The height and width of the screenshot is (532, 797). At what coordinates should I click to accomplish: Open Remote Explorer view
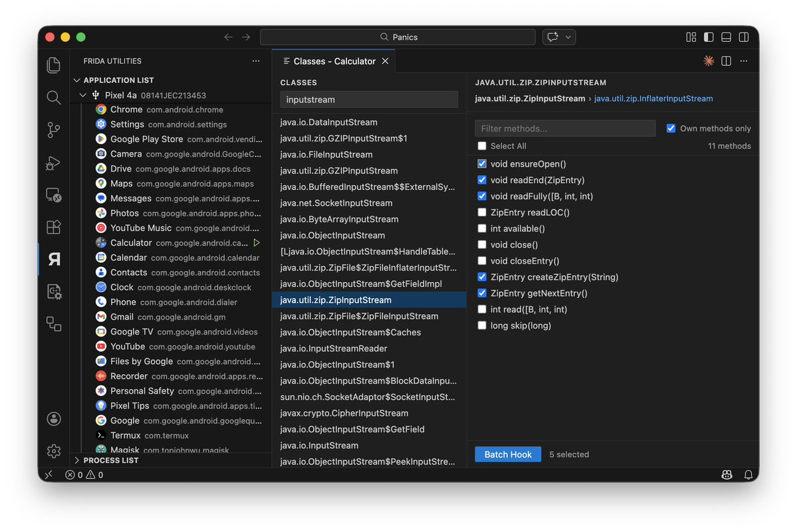53,195
